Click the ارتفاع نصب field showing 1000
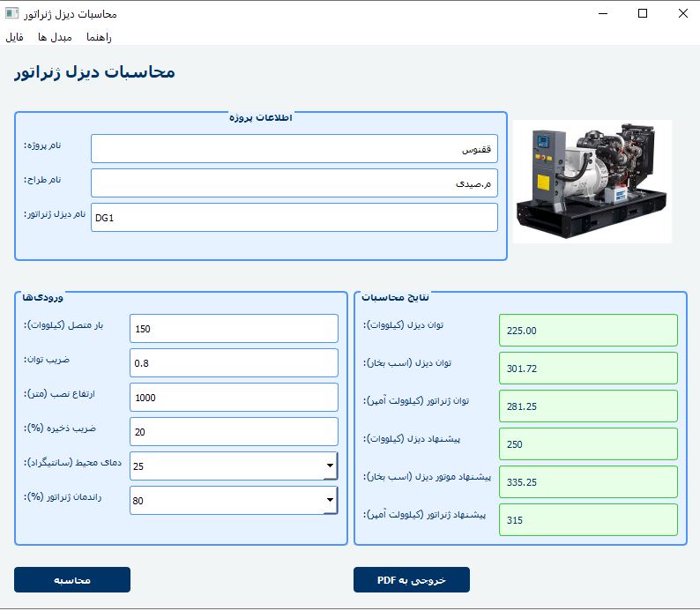 (x=234, y=397)
